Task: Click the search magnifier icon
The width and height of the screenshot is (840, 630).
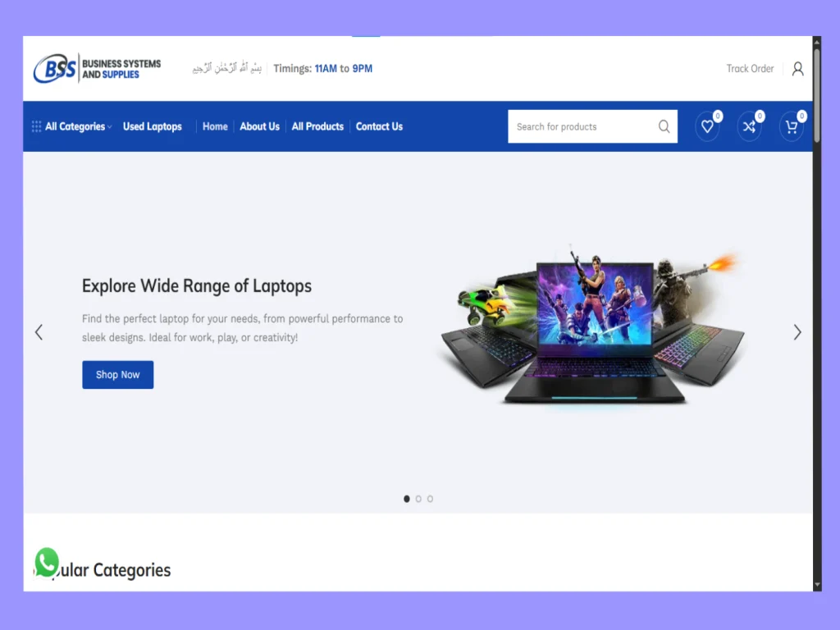Action: (x=664, y=126)
